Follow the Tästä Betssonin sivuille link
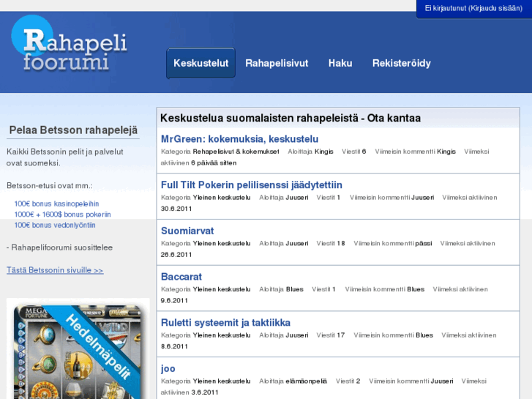The height and width of the screenshot is (399, 532). (x=55, y=270)
